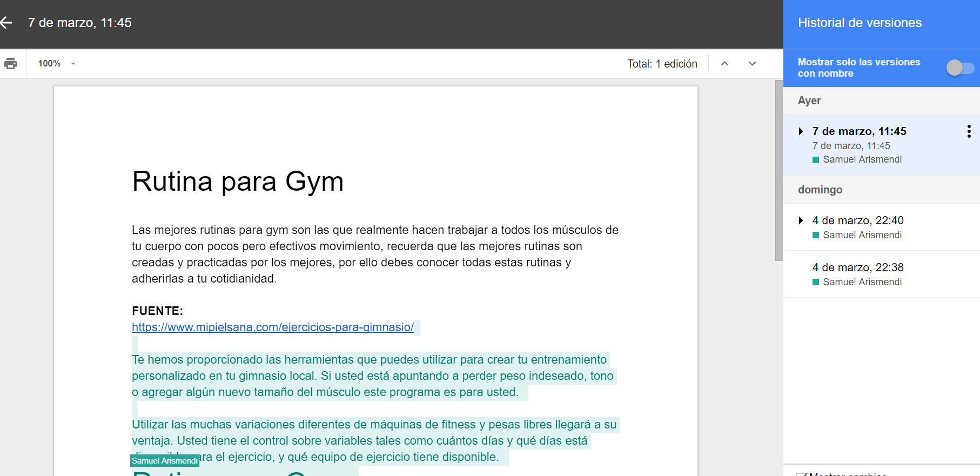Select the 7 de marzo, 11:45 version entry

pyautogui.click(x=882, y=145)
